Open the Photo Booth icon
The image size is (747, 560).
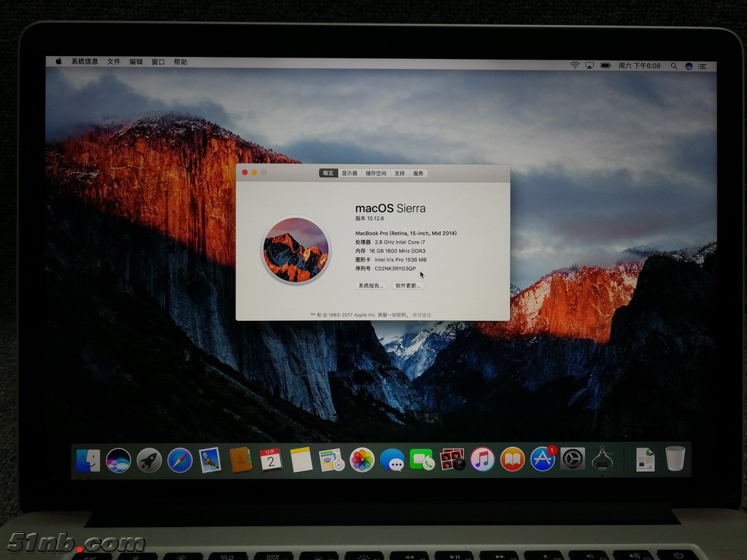(x=452, y=459)
